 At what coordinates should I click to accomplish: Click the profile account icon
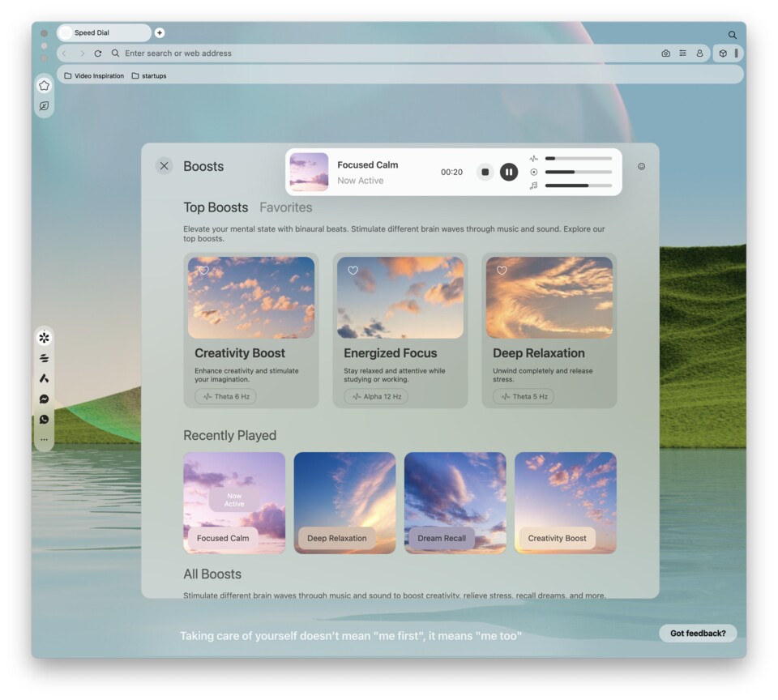click(x=699, y=53)
